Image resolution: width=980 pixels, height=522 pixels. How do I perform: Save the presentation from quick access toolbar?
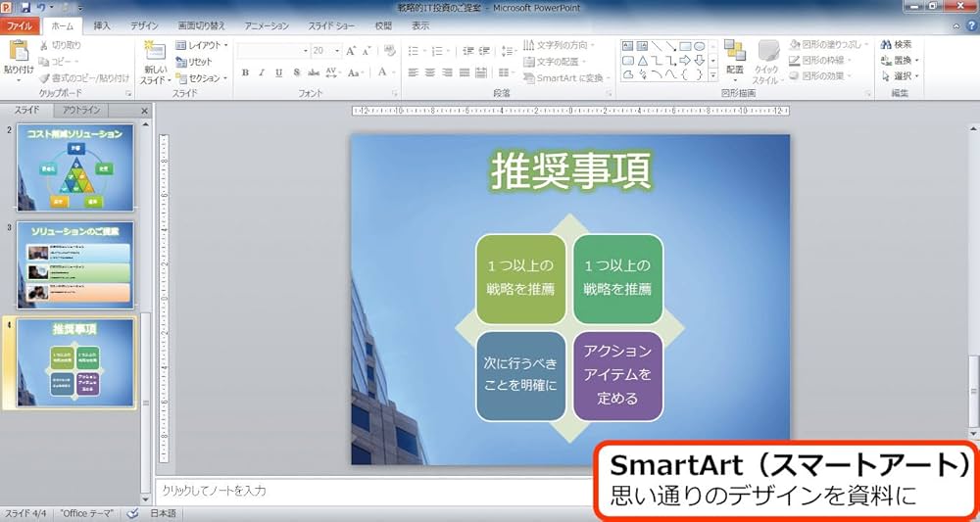click(x=25, y=8)
